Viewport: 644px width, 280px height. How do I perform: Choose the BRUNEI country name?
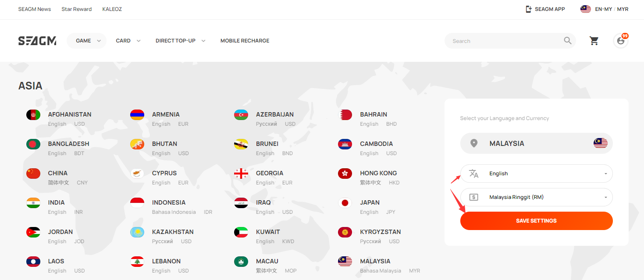(267, 144)
